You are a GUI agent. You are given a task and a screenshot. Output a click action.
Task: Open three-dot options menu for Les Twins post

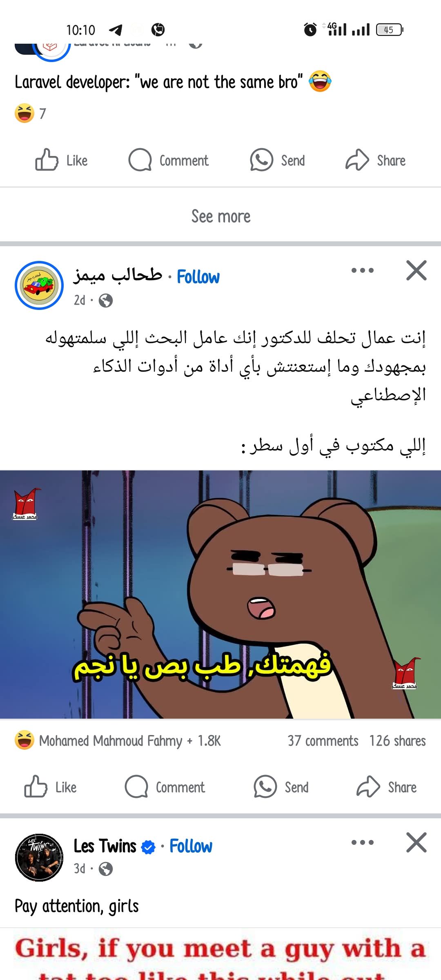[x=363, y=842]
